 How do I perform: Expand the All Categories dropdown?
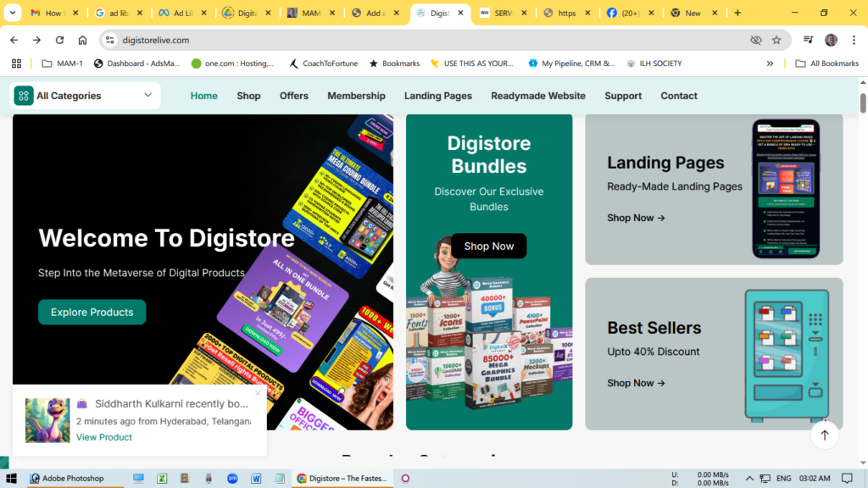point(147,95)
